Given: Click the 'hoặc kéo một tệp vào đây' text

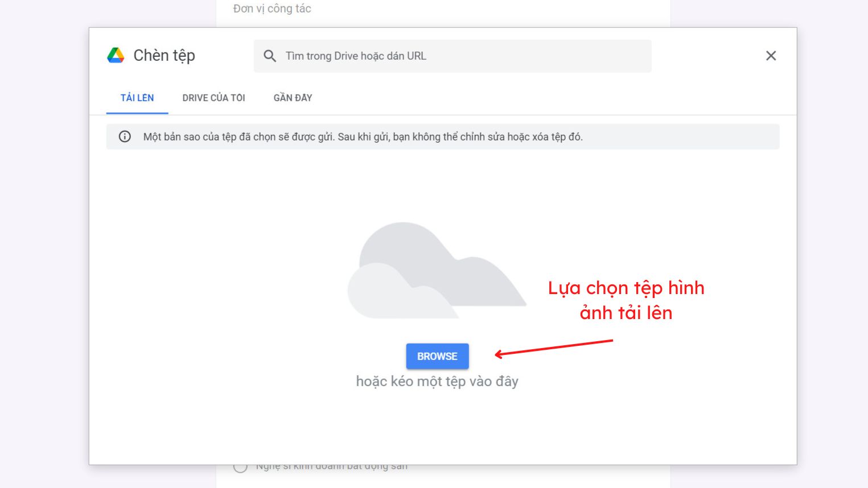Looking at the screenshot, I should (437, 381).
